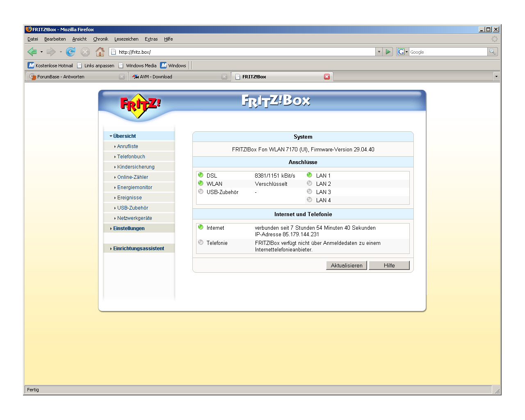
Task: Open the Ansicht menu
Action: point(80,39)
